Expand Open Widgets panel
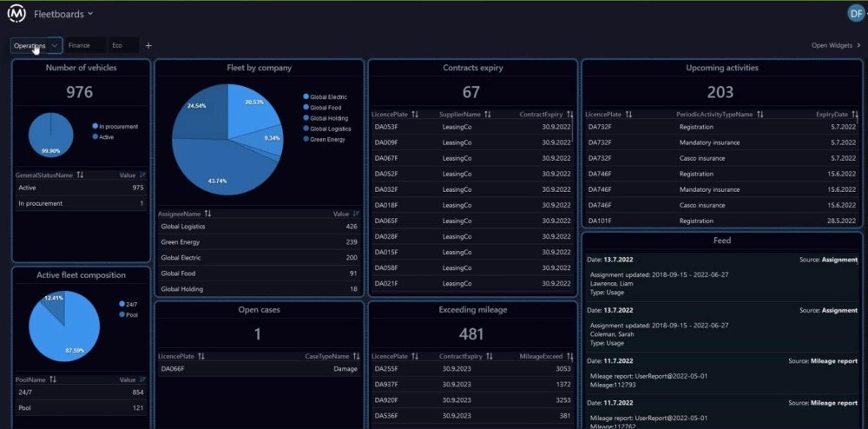Viewport: 868px width, 429px height. tap(836, 45)
